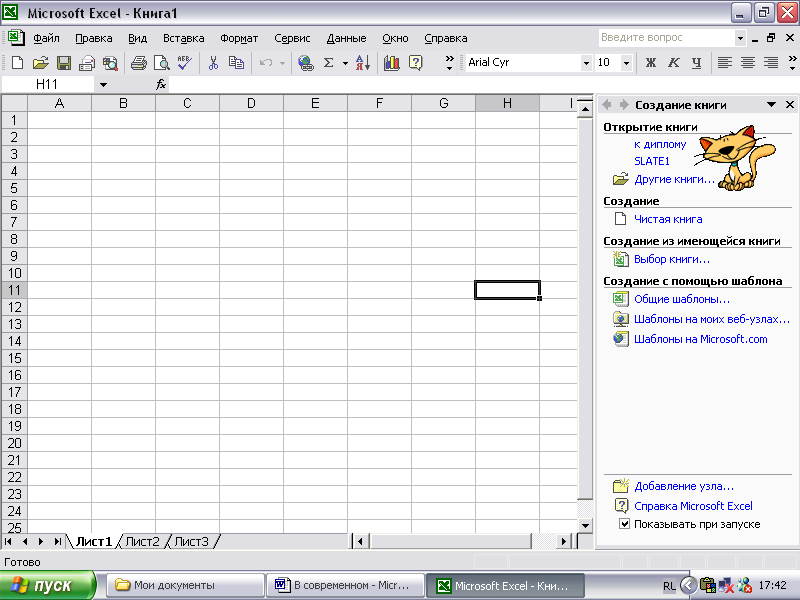Click the vertical scrollbar down arrow
The image size is (800, 600).
pos(585,525)
